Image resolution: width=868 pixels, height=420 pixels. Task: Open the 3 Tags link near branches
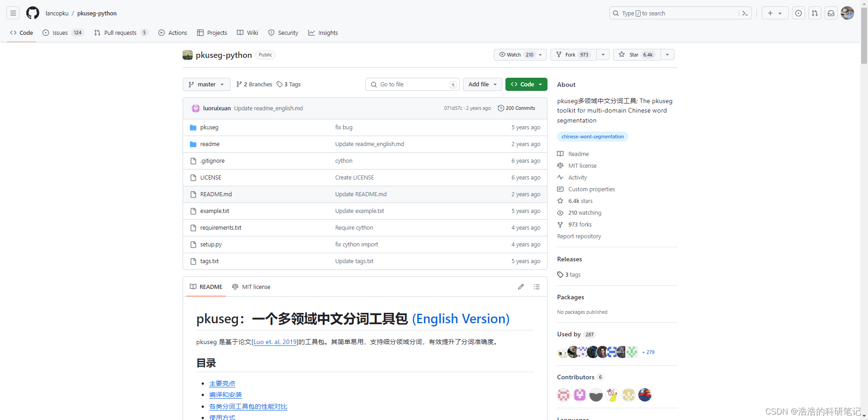coord(288,85)
